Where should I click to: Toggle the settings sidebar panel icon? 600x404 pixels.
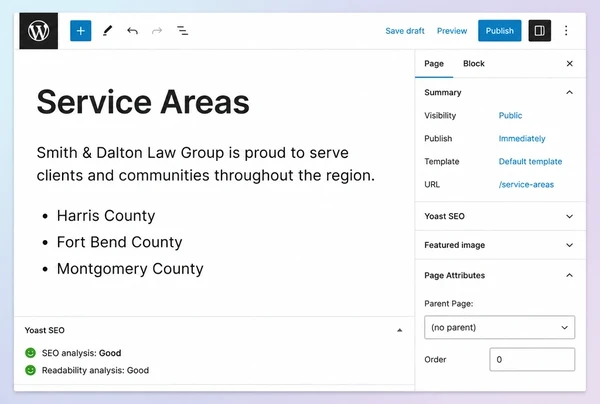tap(540, 31)
